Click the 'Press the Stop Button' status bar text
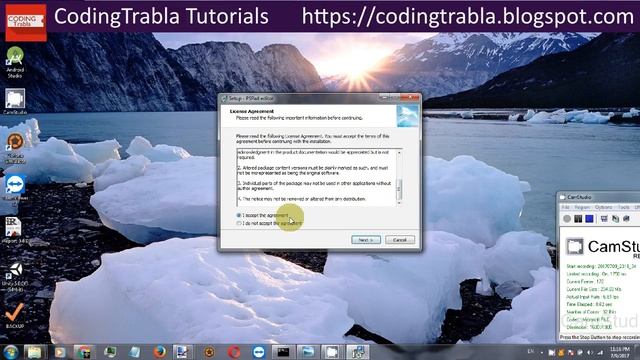The image size is (640, 360). coord(600,338)
